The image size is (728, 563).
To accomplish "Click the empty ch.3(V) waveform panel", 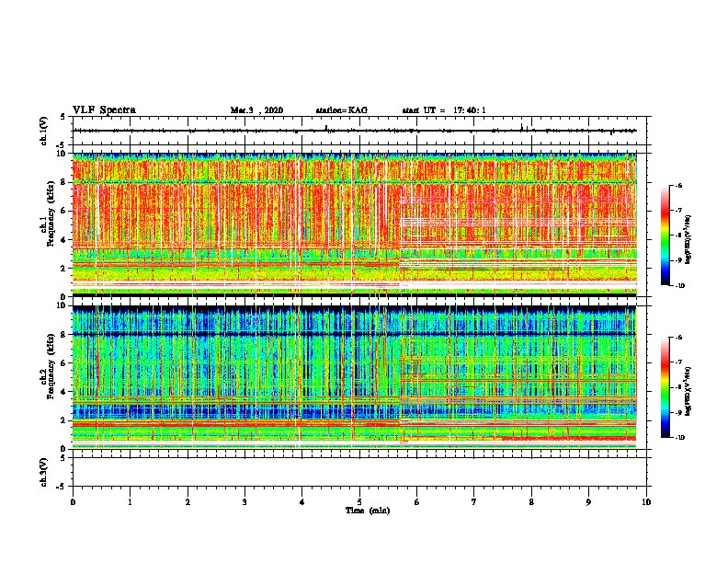I will [359, 472].
